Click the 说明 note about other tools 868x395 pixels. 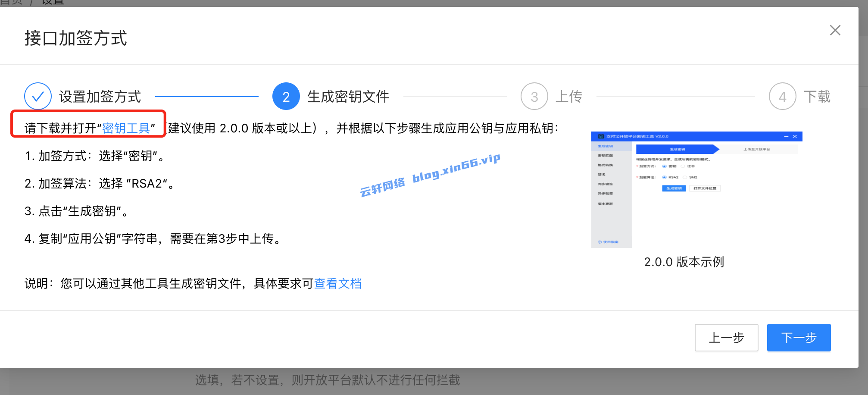tap(193, 283)
